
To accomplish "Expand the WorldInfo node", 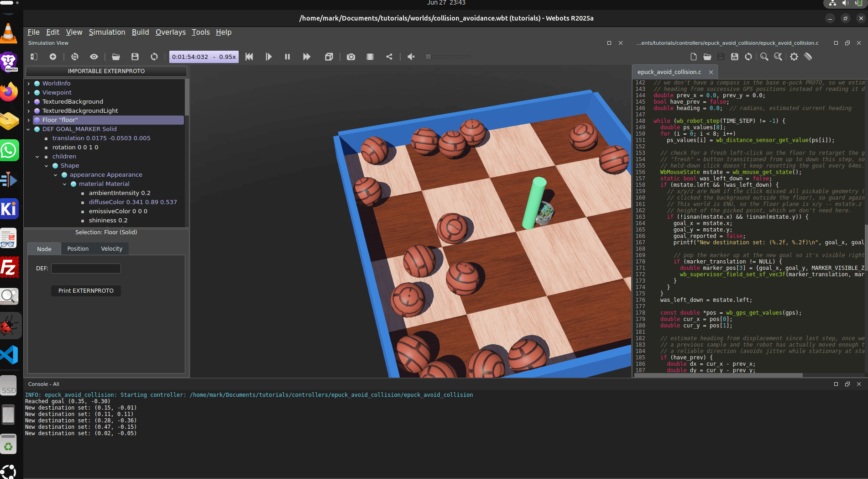I will tap(29, 84).
